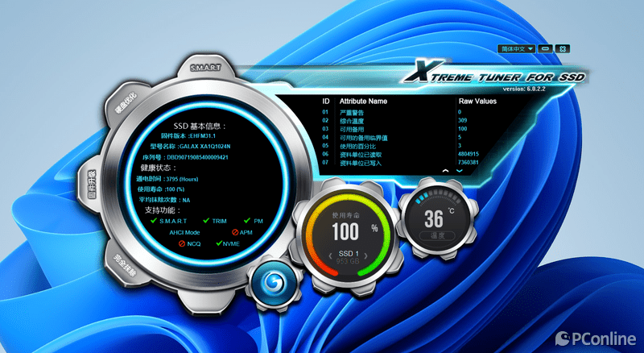
Task: Click the NVME green checkmark
Action: [218, 243]
